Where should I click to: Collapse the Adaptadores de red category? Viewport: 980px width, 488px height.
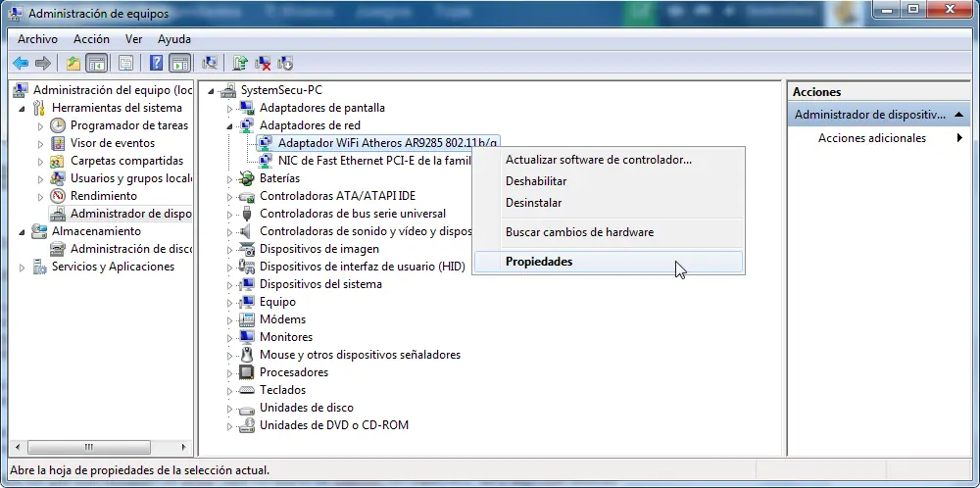[229, 125]
